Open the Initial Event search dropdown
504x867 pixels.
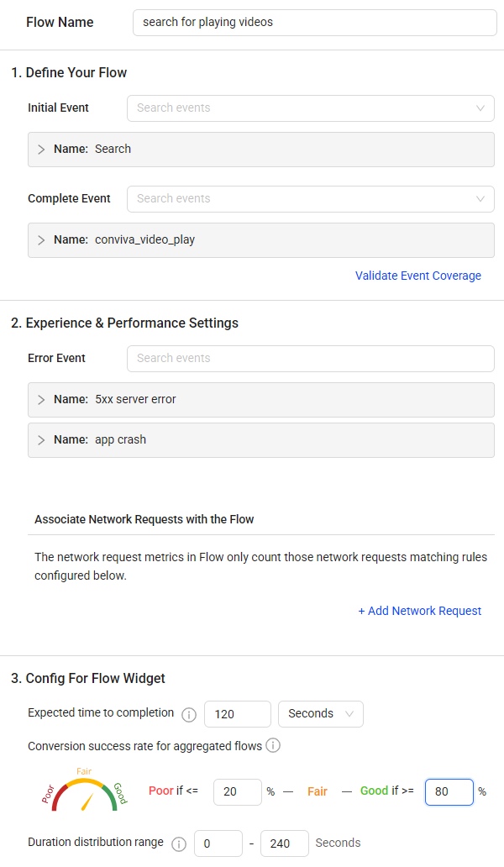tap(311, 108)
